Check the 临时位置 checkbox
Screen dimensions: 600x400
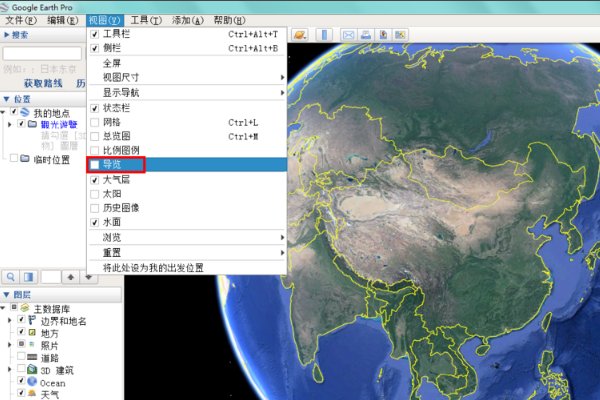coord(14,158)
